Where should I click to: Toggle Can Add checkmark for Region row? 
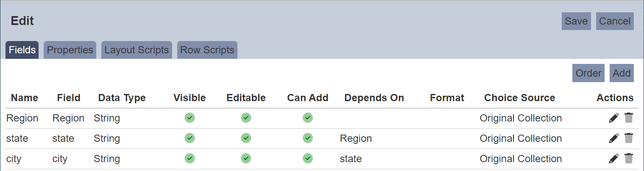click(308, 118)
